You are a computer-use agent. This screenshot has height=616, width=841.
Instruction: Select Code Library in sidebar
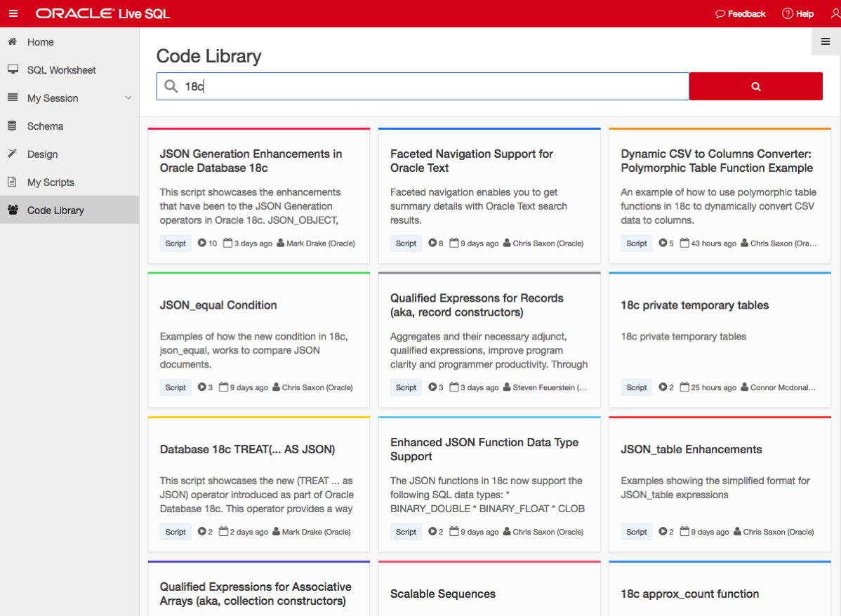pyautogui.click(x=69, y=210)
